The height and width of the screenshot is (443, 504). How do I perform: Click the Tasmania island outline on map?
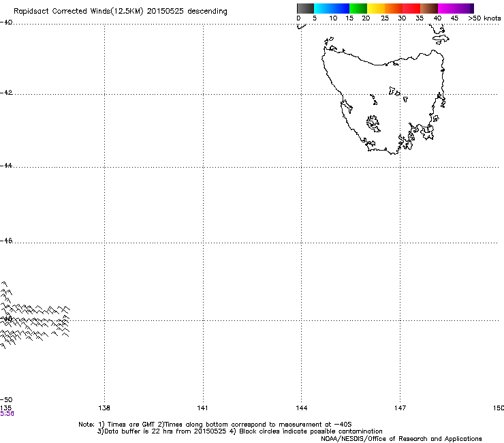click(x=383, y=102)
